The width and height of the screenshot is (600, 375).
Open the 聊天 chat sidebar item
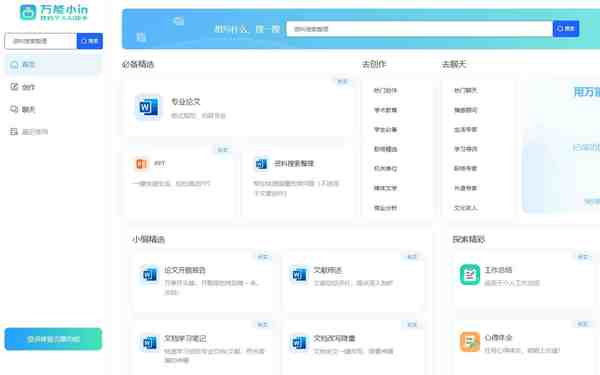tap(53, 109)
